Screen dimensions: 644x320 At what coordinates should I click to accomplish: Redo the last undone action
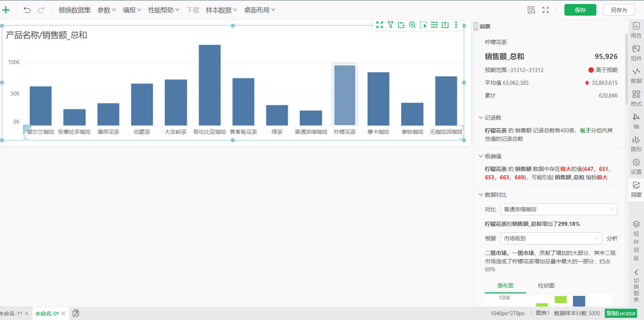[41, 10]
